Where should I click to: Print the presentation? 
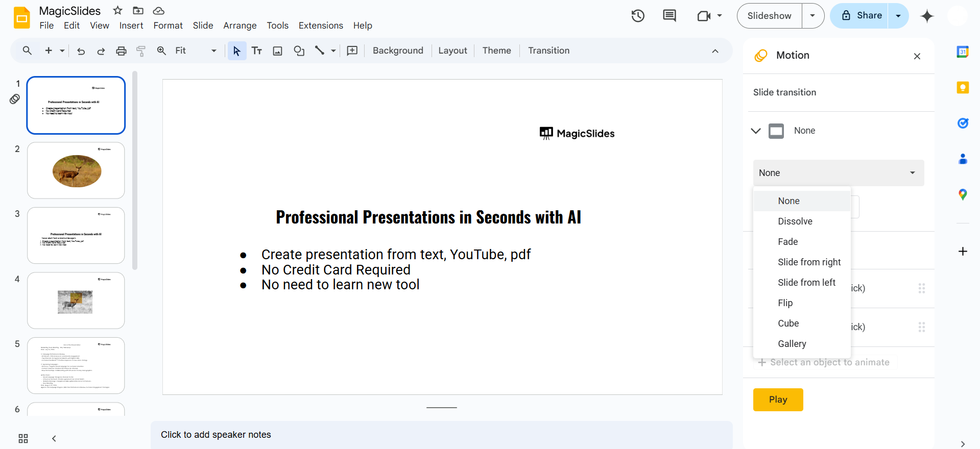121,51
